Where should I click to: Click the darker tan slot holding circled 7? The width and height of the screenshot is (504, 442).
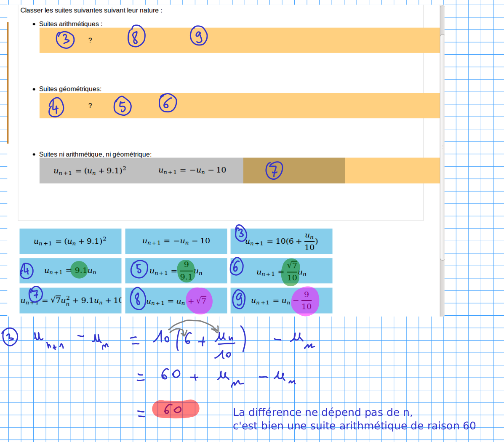[294, 170]
